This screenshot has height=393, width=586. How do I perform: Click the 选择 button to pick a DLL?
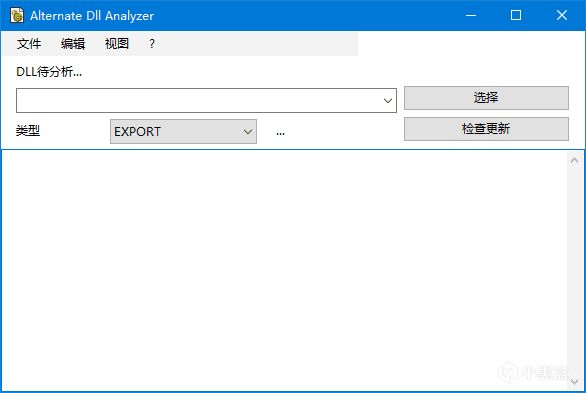pyautogui.click(x=486, y=98)
